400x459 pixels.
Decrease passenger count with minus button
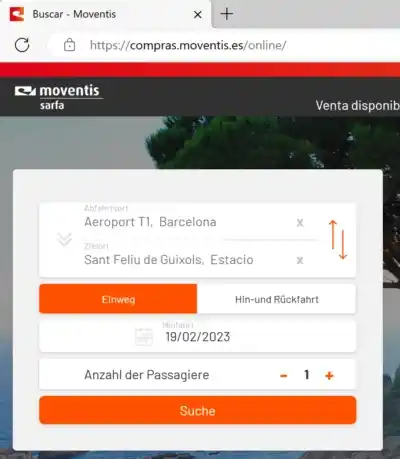point(284,376)
